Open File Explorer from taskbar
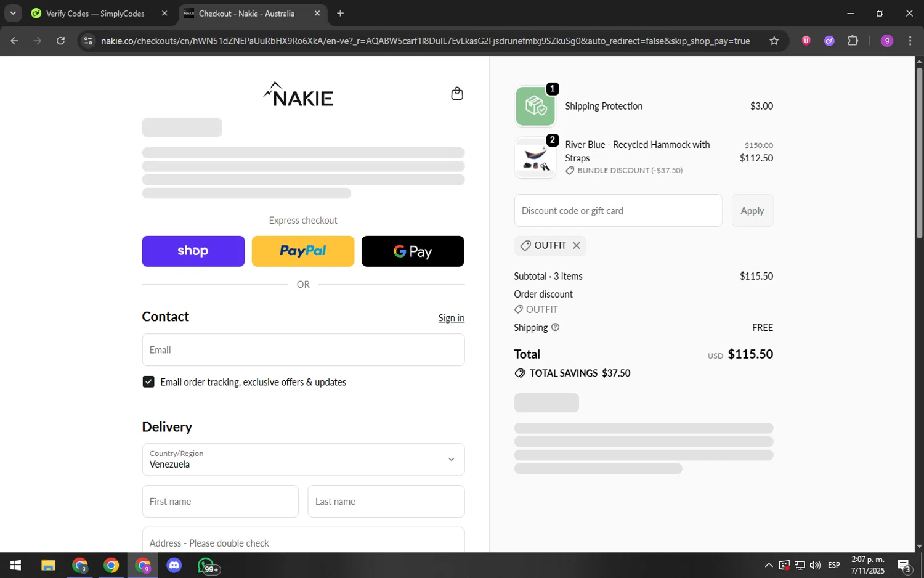The image size is (924, 578). (48, 566)
